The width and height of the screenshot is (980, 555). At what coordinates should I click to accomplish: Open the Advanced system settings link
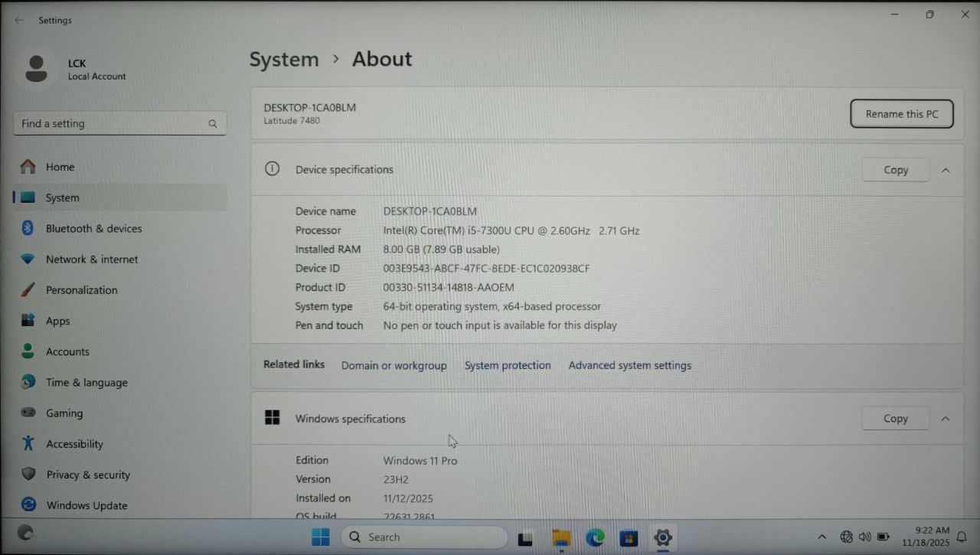[x=629, y=365]
